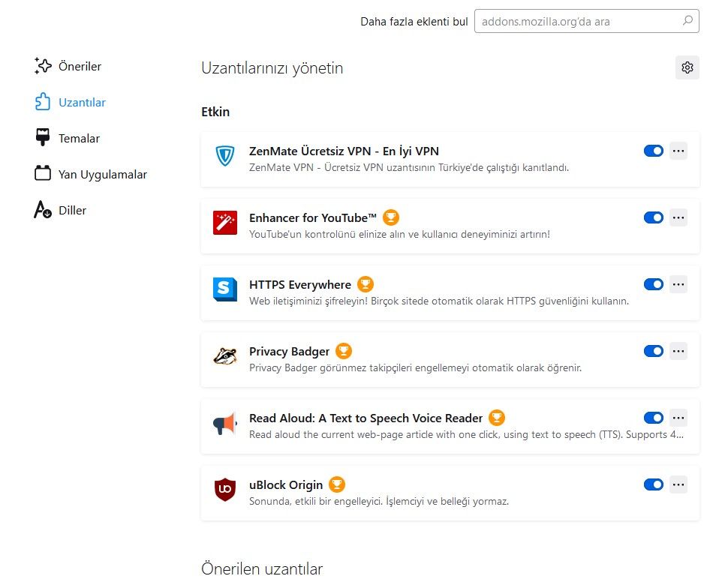Open more options for Enhancer for YouTube
The height and width of the screenshot is (588, 719).
(678, 217)
